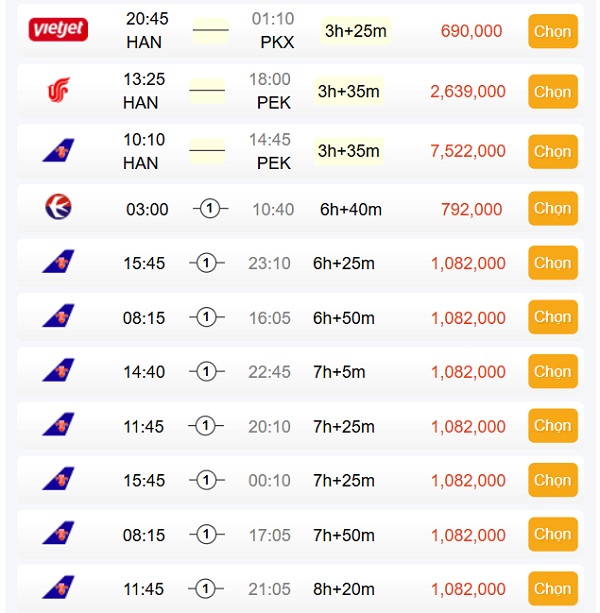Click the China Eastern logo on 03:00 flight
The height and width of the screenshot is (613, 600).
click(58, 206)
